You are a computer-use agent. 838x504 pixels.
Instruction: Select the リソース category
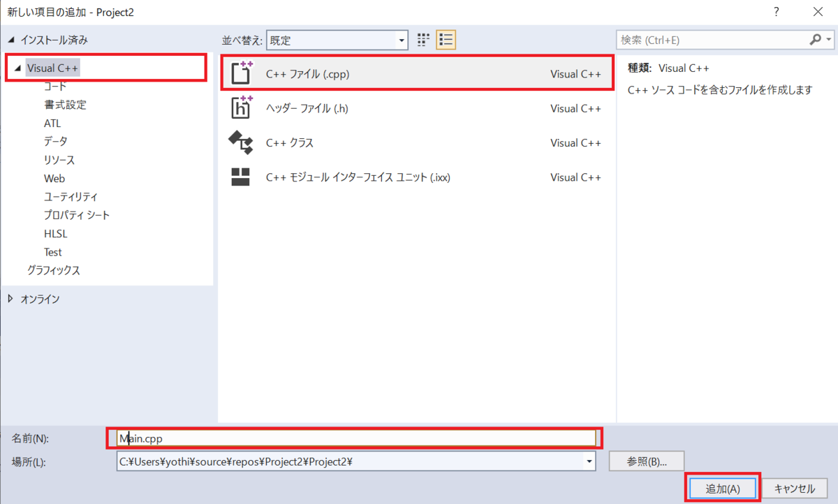[x=59, y=160]
